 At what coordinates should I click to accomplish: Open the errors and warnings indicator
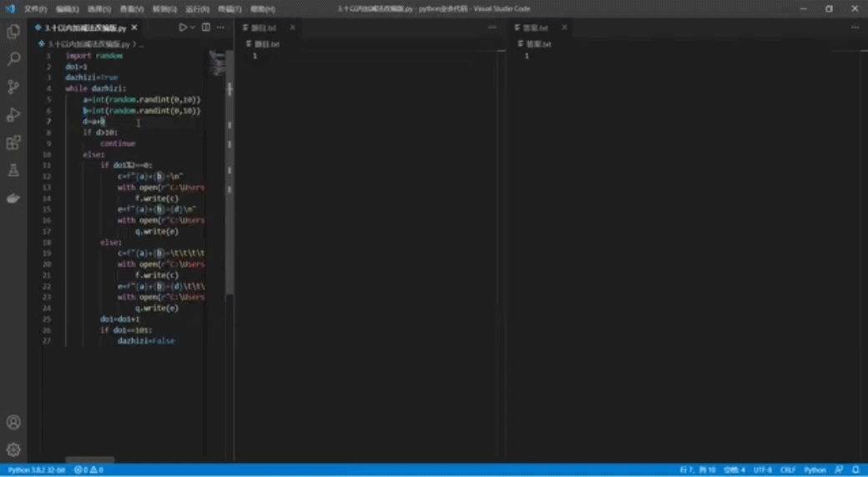click(88, 469)
